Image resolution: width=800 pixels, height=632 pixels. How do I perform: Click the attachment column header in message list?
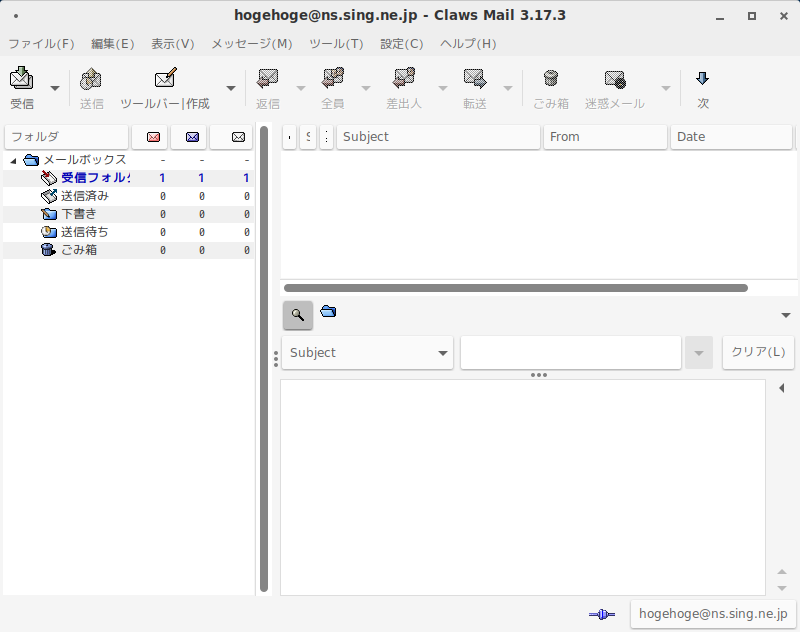click(327, 137)
